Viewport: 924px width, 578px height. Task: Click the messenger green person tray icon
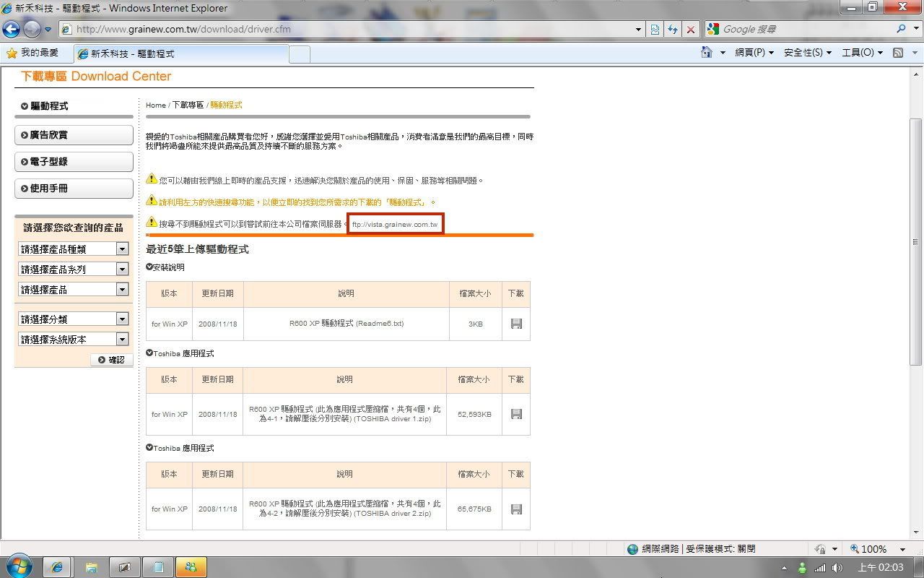click(x=802, y=568)
